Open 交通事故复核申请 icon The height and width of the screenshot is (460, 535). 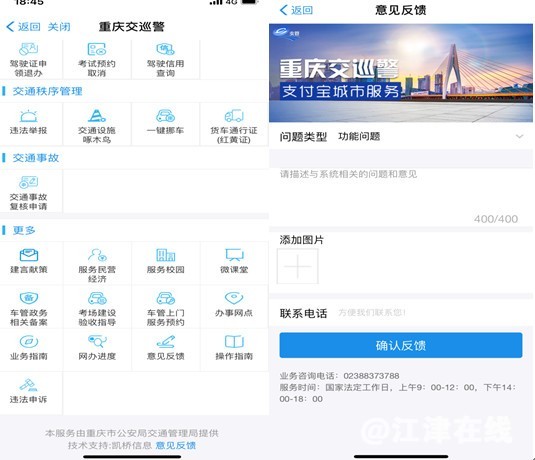tap(29, 182)
